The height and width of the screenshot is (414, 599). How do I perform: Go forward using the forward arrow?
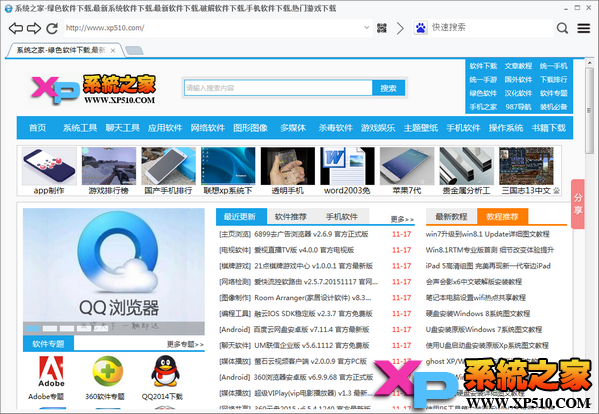pos(34,28)
